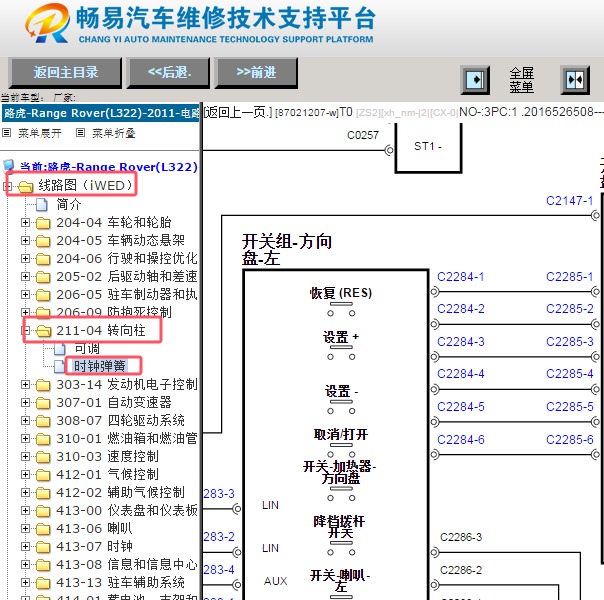The width and height of the screenshot is (604, 600).
Task: Open the 412-02 辅助气候控制 folder
Action: coord(121,493)
